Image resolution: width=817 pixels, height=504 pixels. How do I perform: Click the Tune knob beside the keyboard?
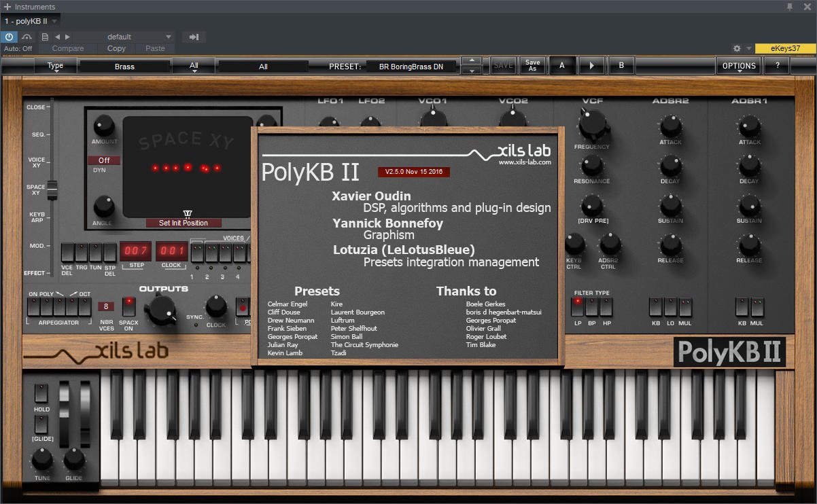coord(42,461)
